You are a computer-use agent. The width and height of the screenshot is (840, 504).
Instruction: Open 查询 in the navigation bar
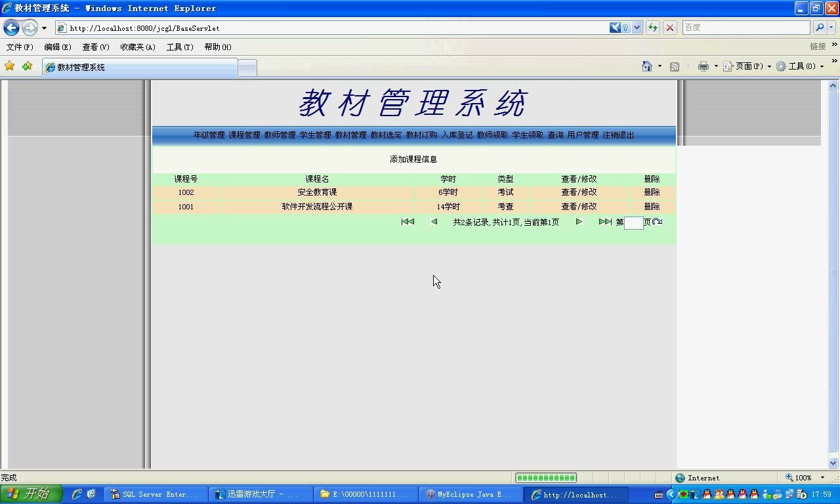(555, 135)
